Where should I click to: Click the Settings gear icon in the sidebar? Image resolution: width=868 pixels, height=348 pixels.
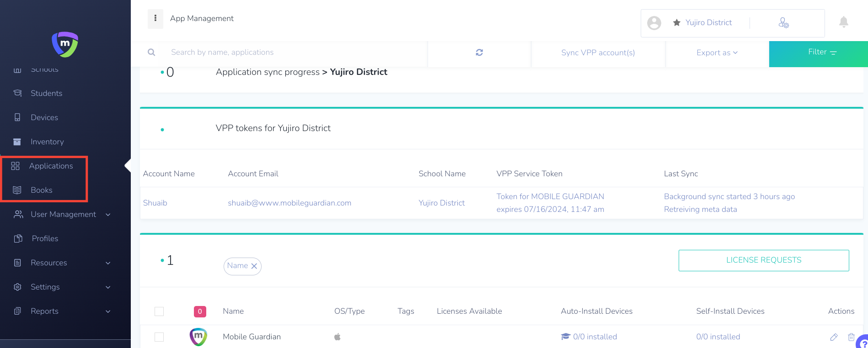pos(17,287)
